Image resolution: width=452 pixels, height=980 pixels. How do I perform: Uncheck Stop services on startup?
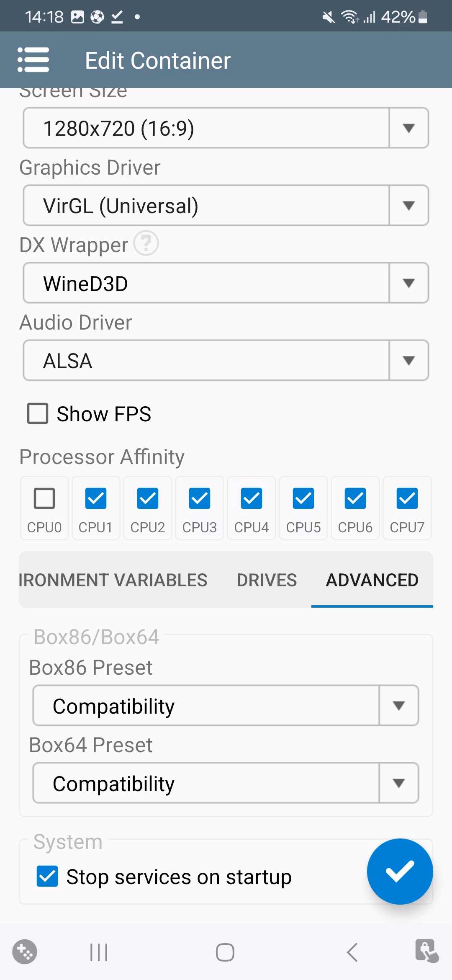coord(48,877)
